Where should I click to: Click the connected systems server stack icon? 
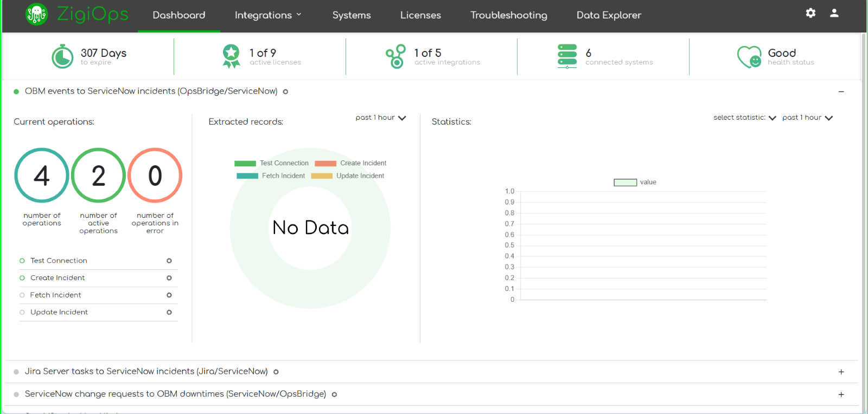click(x=567, y=56)
